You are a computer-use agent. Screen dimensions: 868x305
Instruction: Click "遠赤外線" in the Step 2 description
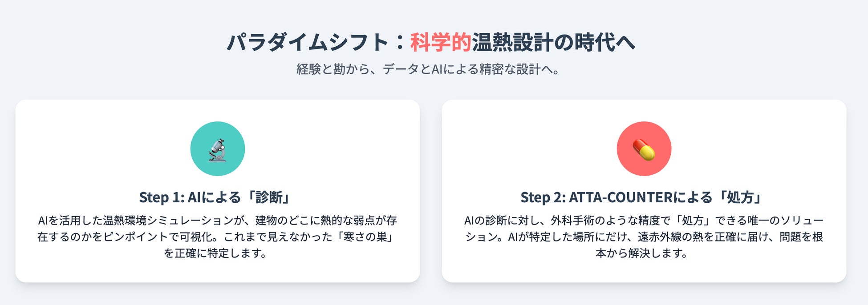tap(658, 237)
